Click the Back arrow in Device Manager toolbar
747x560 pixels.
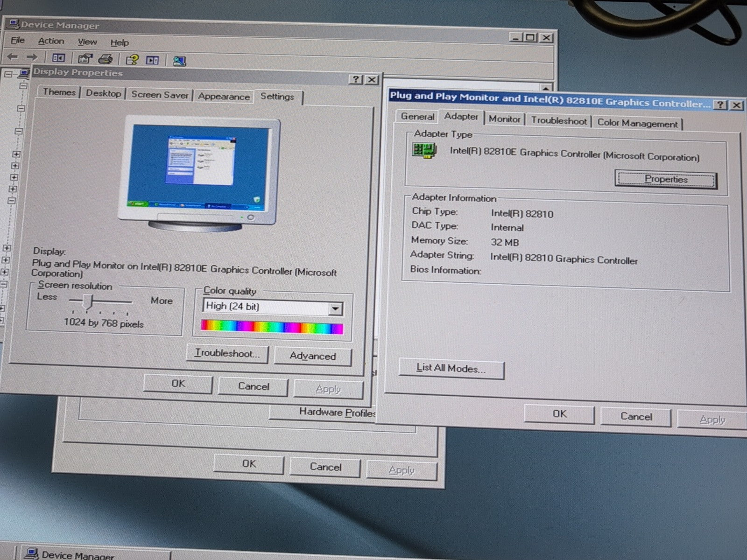click(13, 56)
